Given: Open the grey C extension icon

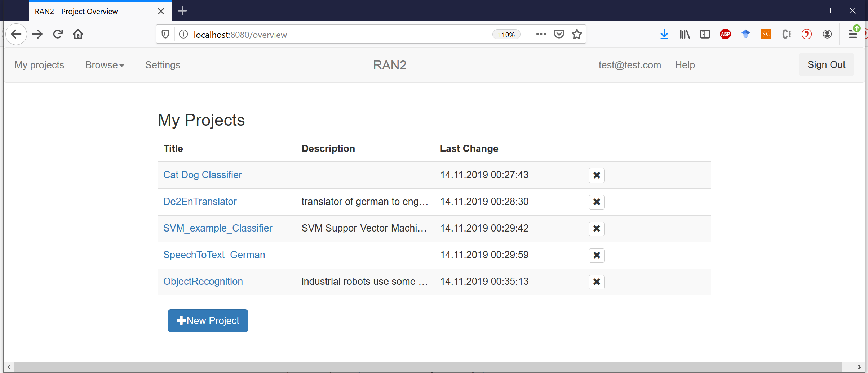Looking at the screenshot, I should click(787, 34).
